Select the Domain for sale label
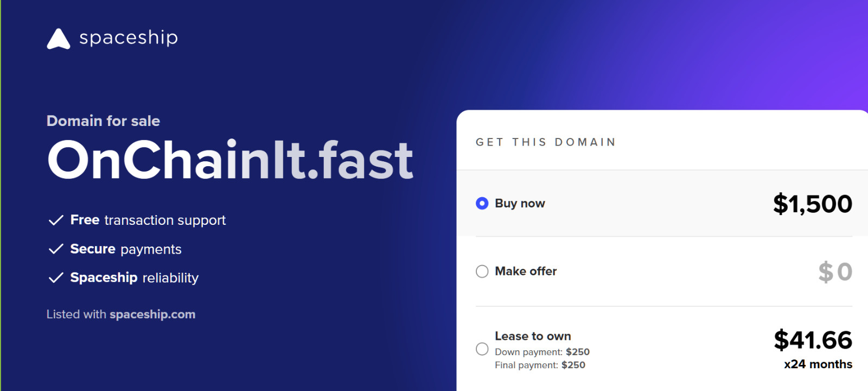The width and height of the screenshot is (868, 391). pyautogui.click(x=103, y=121)
